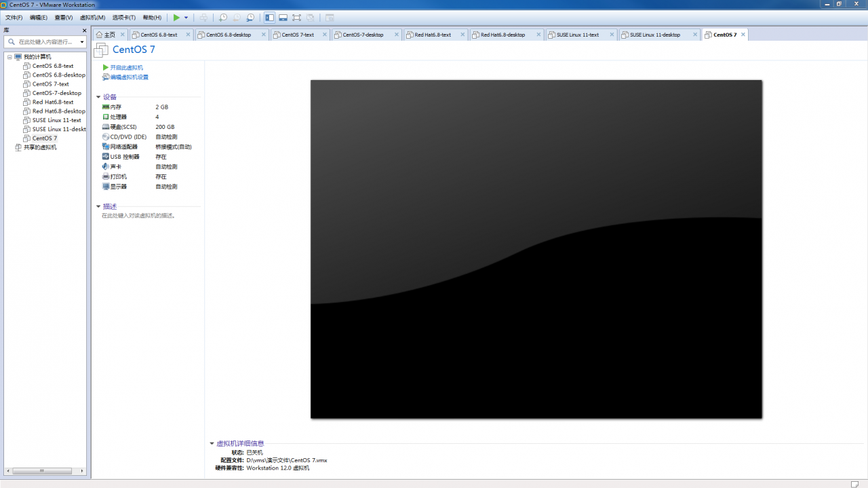Click the green power-on play toolbar button
The height and width of the screenshot is (488, 868).
[x=176, y=18]
